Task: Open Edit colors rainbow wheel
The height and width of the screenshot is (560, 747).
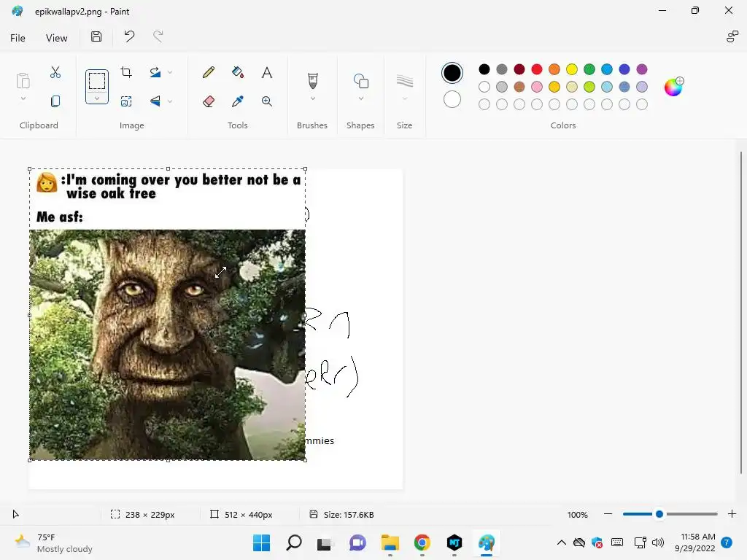Action: click(673, 87)
